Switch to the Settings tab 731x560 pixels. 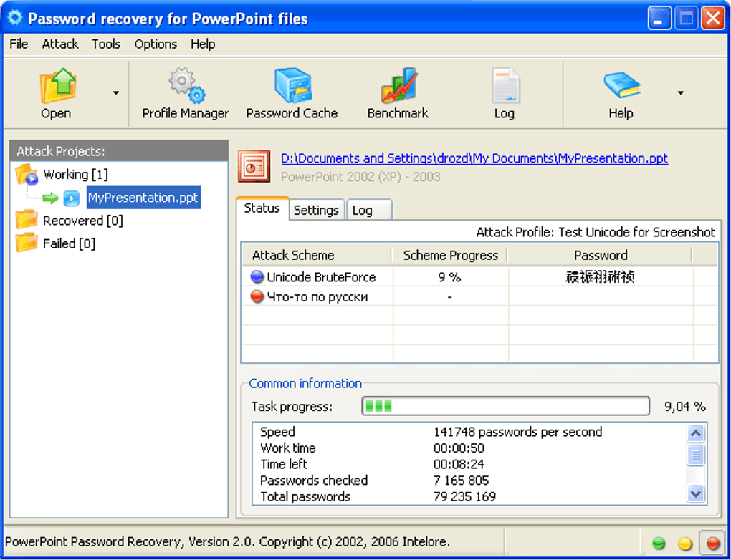tap(316, 210)
